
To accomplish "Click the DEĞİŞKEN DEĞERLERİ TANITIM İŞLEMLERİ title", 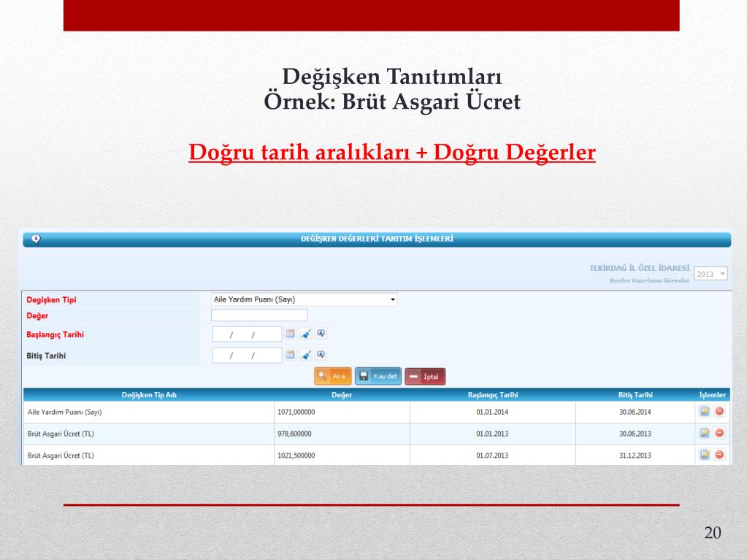I will tap(377, 239).
